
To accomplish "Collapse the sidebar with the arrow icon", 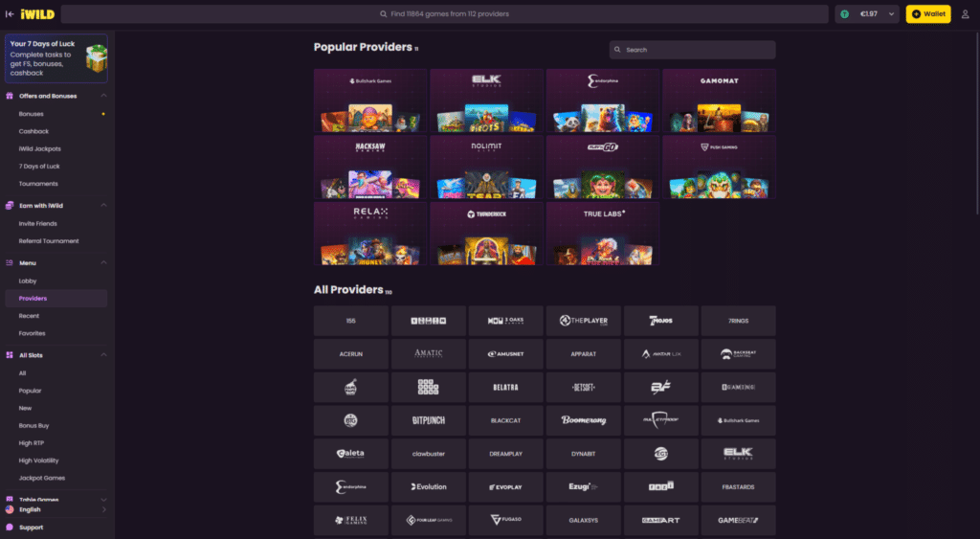I will tap(10, 13).
